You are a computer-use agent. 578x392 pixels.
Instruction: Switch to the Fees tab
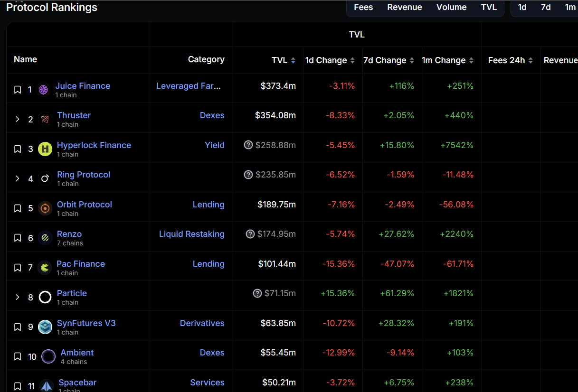(363, 7)
